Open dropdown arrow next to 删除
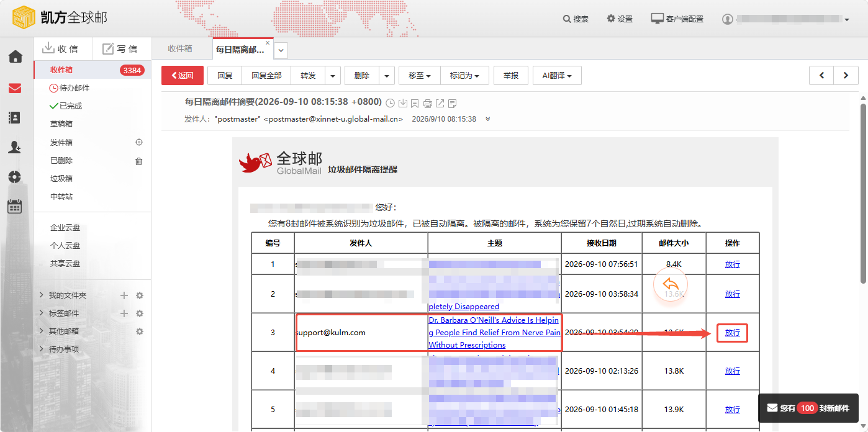This screenshot has width=868, height=432. 387,76
